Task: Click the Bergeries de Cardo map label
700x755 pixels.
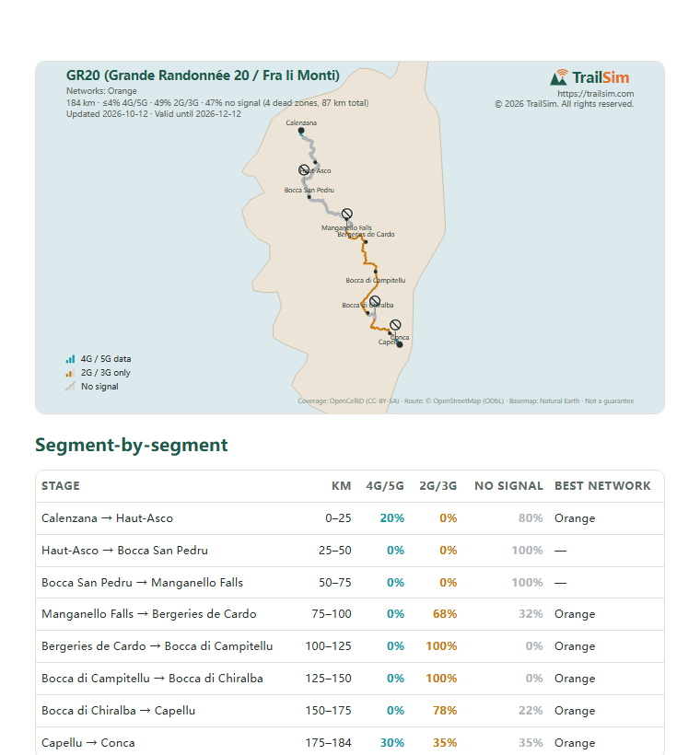Action: click(366, 235)
